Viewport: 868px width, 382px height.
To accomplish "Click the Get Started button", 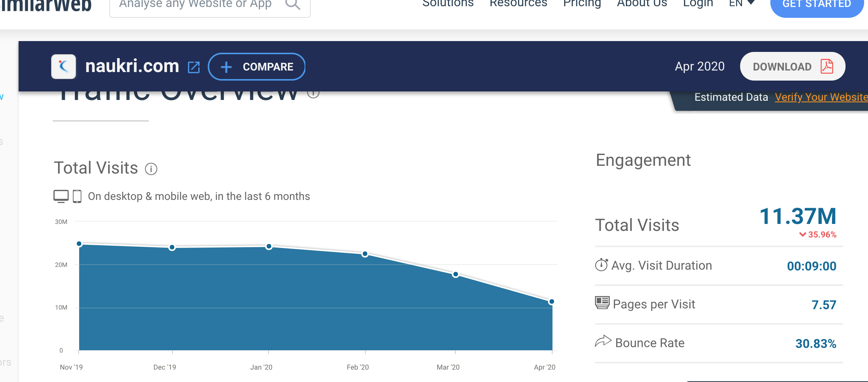I will click(x=816, y=5).
